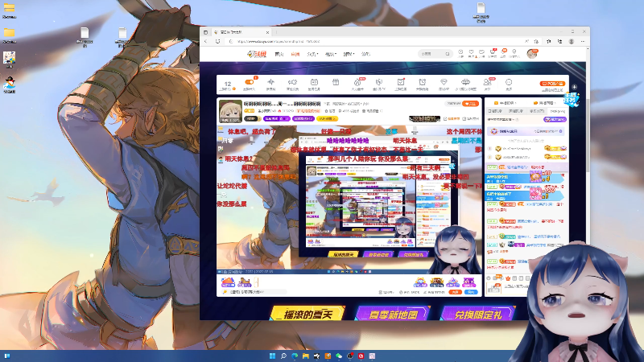
Task: Open the browser profile icon
Action: (x=572, y=42)
